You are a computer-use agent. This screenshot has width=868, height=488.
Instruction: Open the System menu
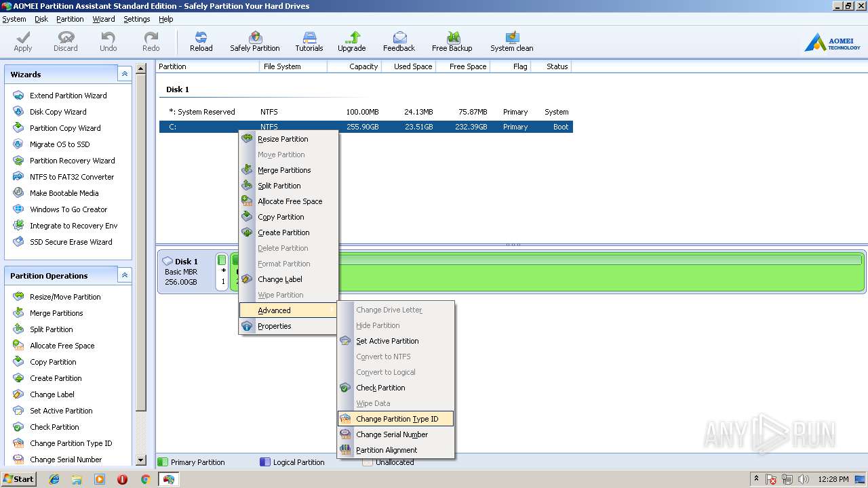pos(14,19)
